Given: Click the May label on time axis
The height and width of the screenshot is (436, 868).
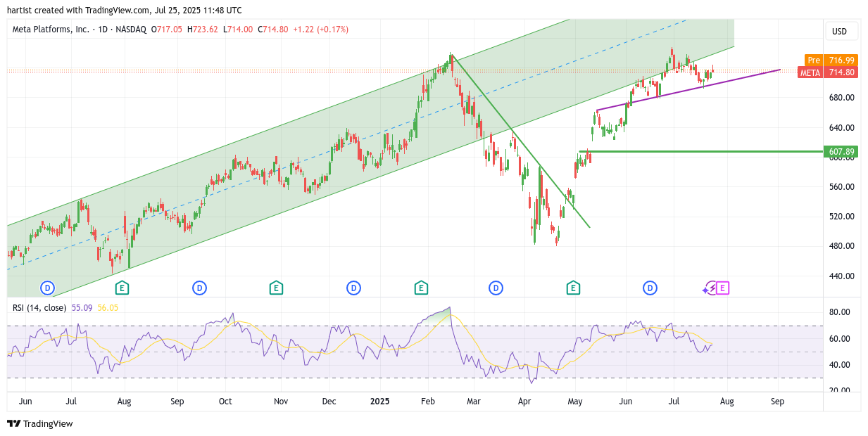Looking at the screenshot, I should (575, 402).
